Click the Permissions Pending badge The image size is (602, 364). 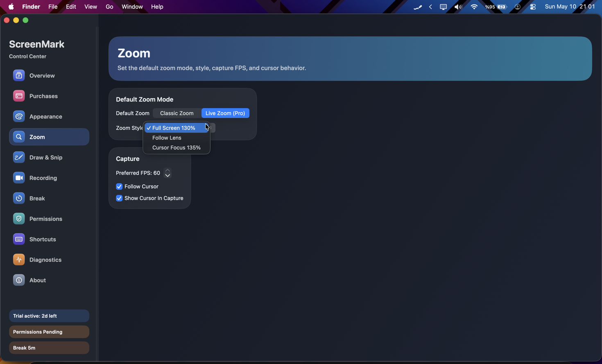coord(49,332)
